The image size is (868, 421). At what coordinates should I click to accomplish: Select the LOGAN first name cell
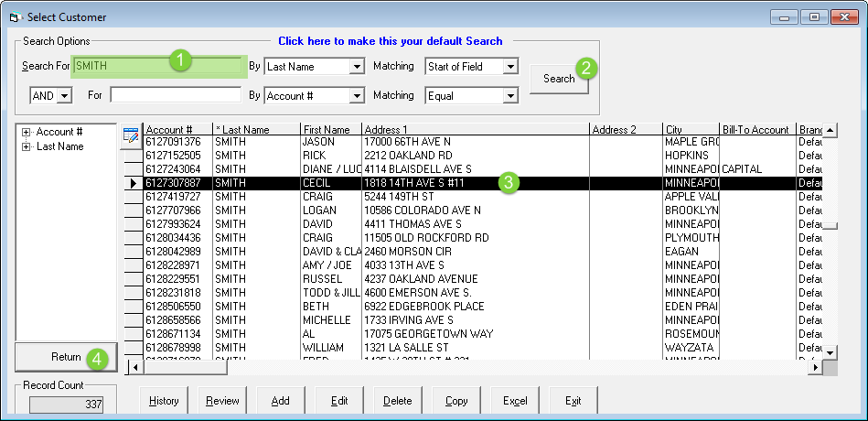pyautogui.click(x=331, y=210)
